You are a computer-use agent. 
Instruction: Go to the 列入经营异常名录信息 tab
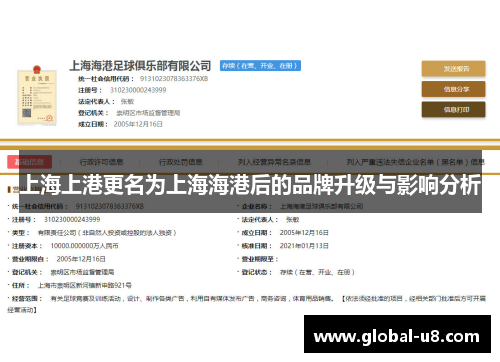274,162
